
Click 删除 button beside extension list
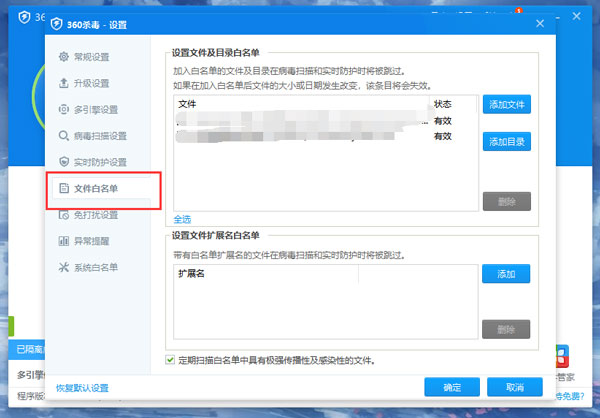pos(506,329)
